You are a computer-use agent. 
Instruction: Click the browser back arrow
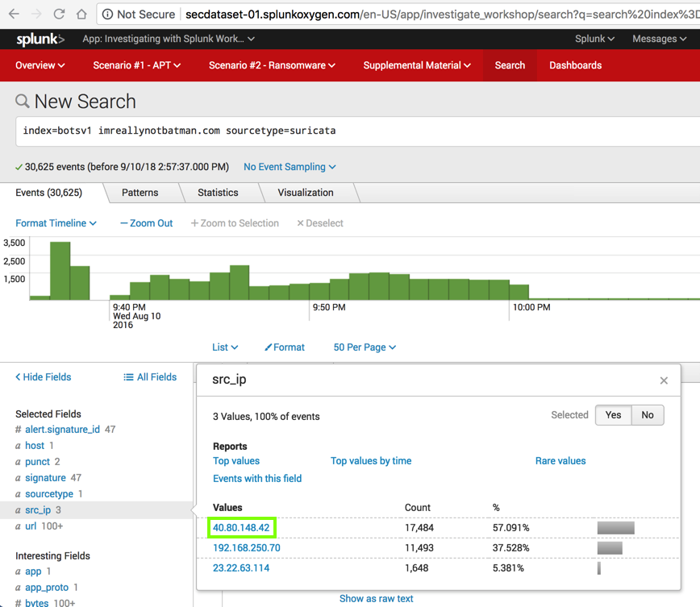click(x=14, y=14)
